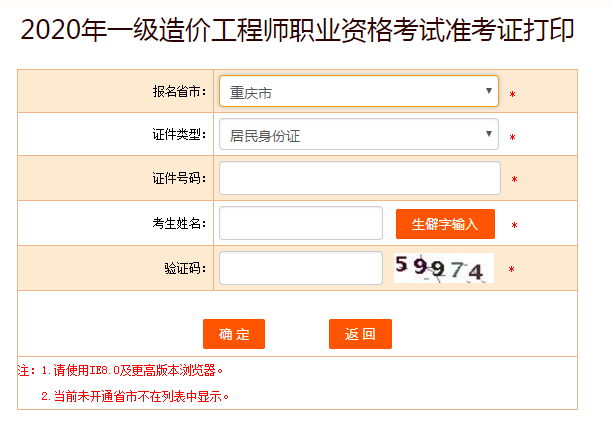Viewport: 611px width, 441px height.
Task: Refresh the captcha image showing 59974
Action: coord(443,268)
